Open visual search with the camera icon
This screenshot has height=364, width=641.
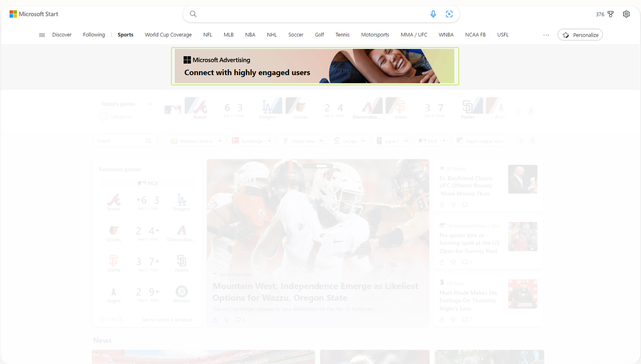pos(449,14)
